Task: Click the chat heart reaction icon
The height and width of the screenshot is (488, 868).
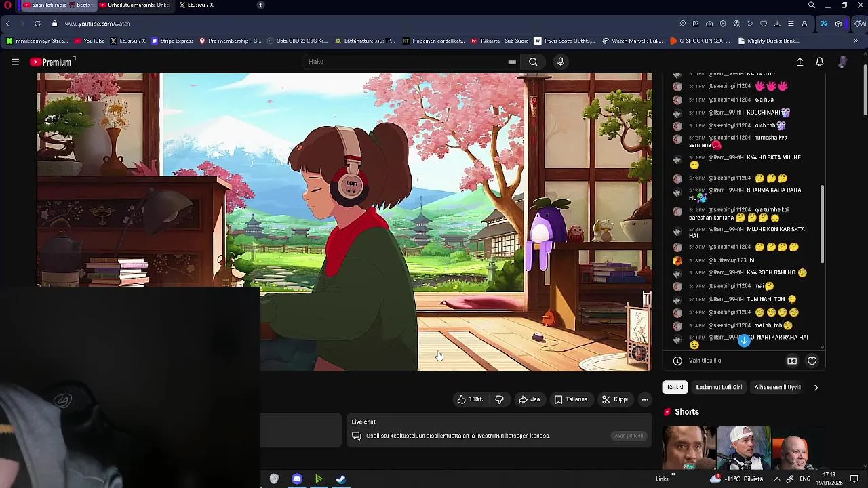Action: [812, 361]
